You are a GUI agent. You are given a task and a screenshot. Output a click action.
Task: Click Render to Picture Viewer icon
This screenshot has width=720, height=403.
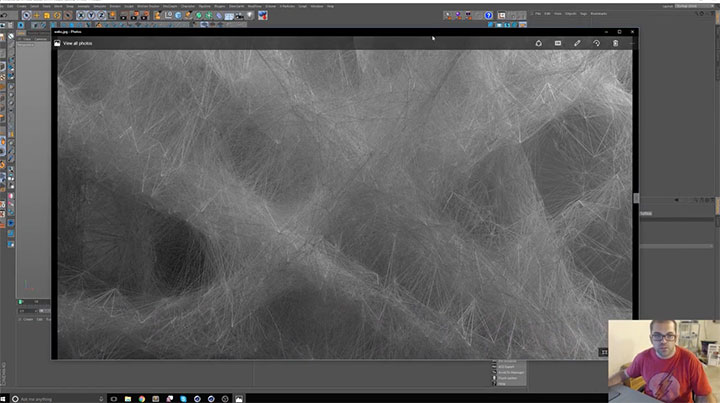[134, 16]
